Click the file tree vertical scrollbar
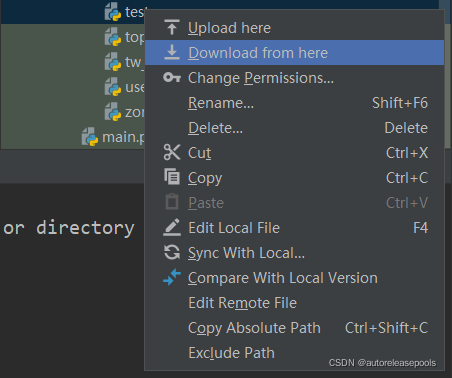This screenshot has width=452, height=378. pos(448,74)
